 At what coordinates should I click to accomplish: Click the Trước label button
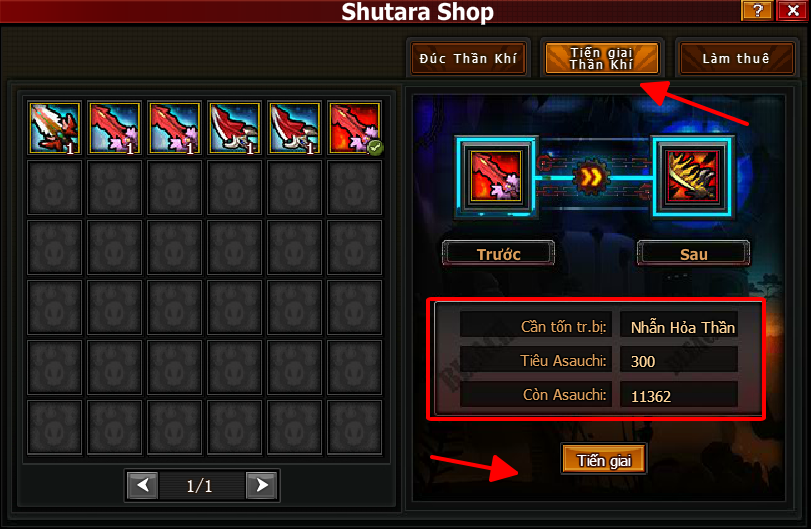tap(499, 253)
